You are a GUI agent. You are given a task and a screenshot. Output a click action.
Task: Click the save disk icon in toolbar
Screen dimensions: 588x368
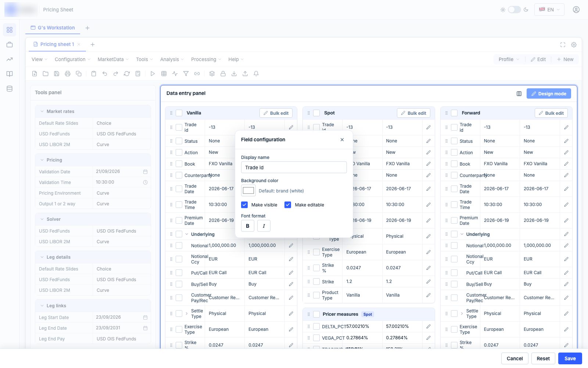point(57,74)
